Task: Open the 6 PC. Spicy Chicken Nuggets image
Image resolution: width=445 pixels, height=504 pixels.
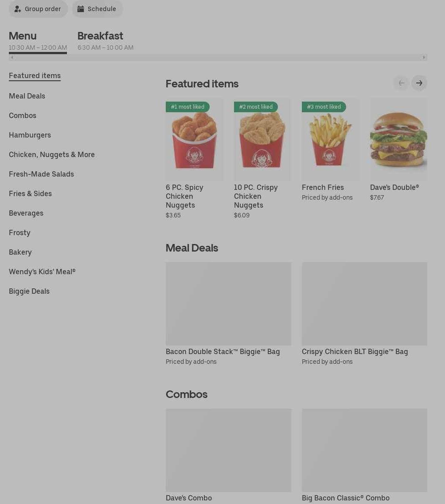Action: [194, 139]
